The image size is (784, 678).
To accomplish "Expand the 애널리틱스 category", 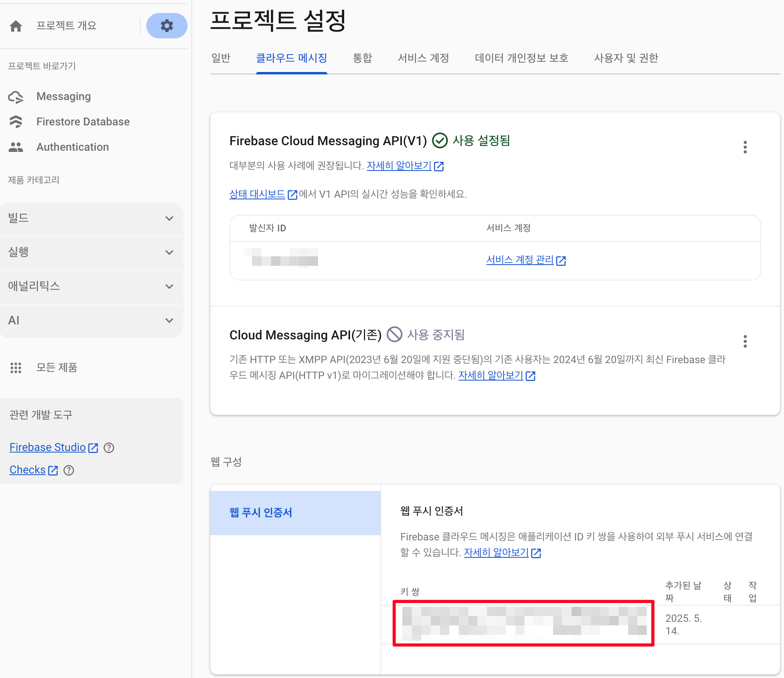I will point(169,286).
